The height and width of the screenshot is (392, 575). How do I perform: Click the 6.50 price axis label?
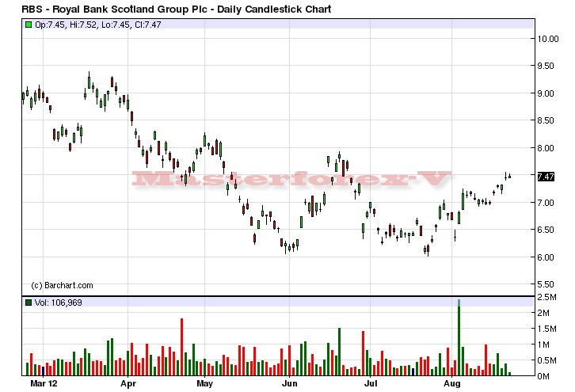[x=546, y=230]
